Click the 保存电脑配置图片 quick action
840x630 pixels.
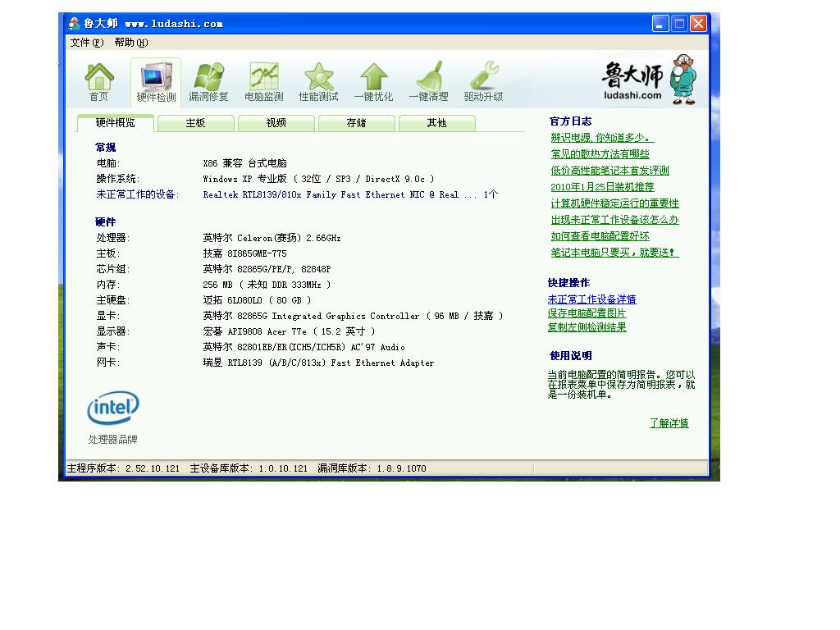click(x=587, y=313)
